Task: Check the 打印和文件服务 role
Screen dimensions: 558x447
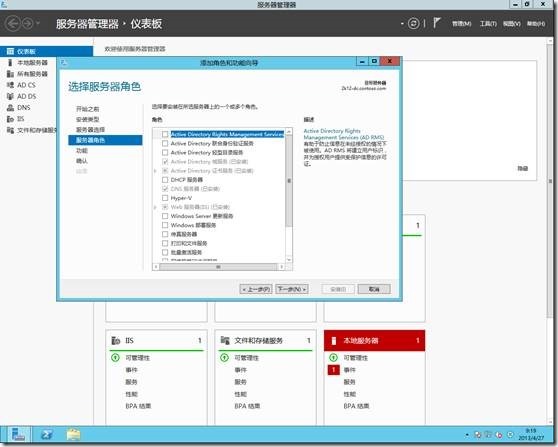Action: point(165,243)
